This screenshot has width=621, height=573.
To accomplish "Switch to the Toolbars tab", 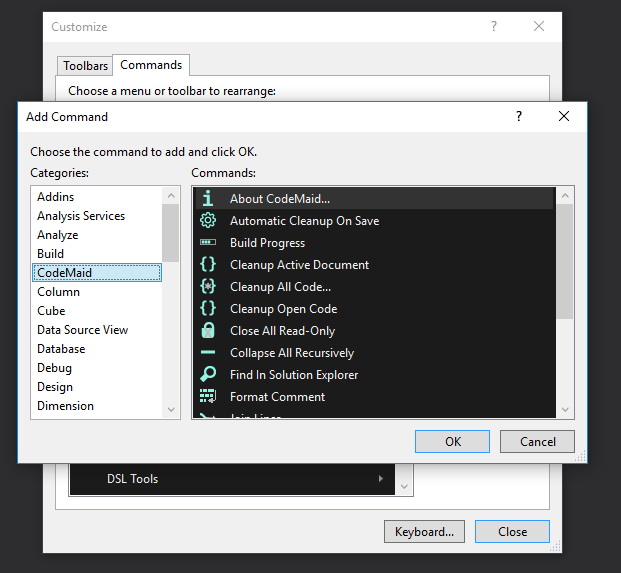I will pos(85,65).
